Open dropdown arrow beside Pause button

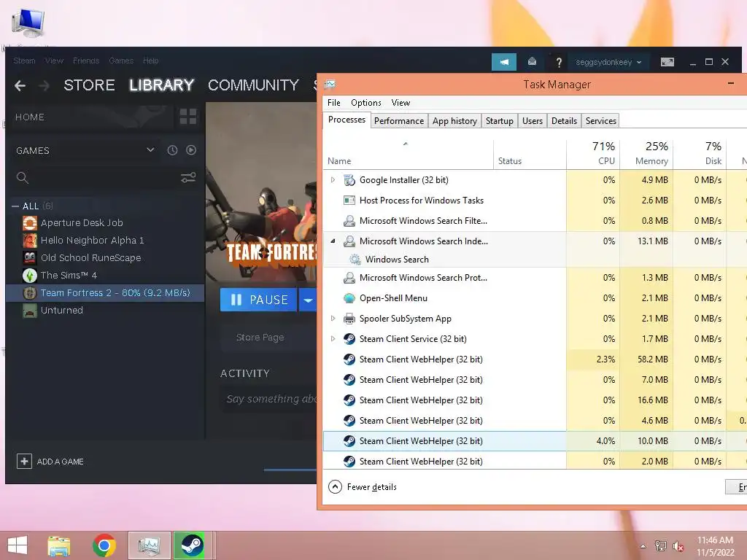point(308,300)
